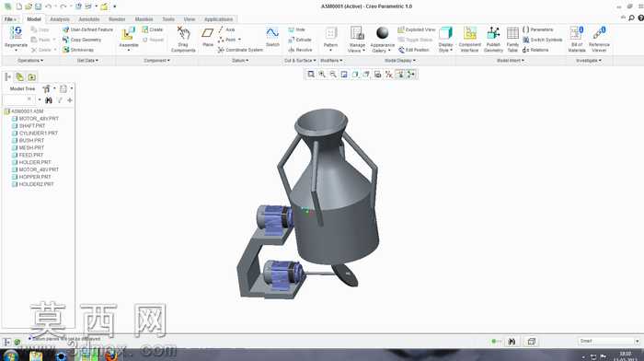
Task: Click the Assemble component icon
Action: pyautogui.click(x=128, y=33)
